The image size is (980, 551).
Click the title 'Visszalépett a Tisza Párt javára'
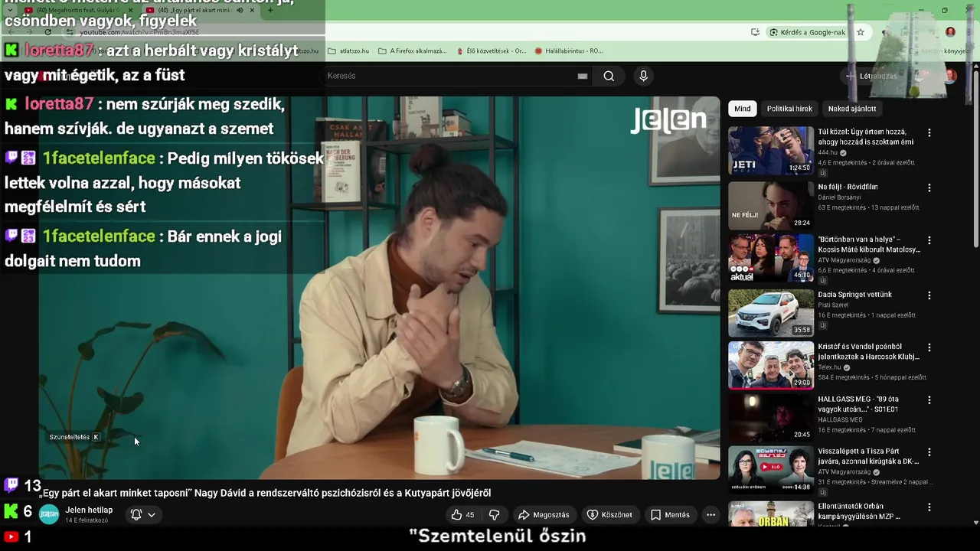point(869,456)
